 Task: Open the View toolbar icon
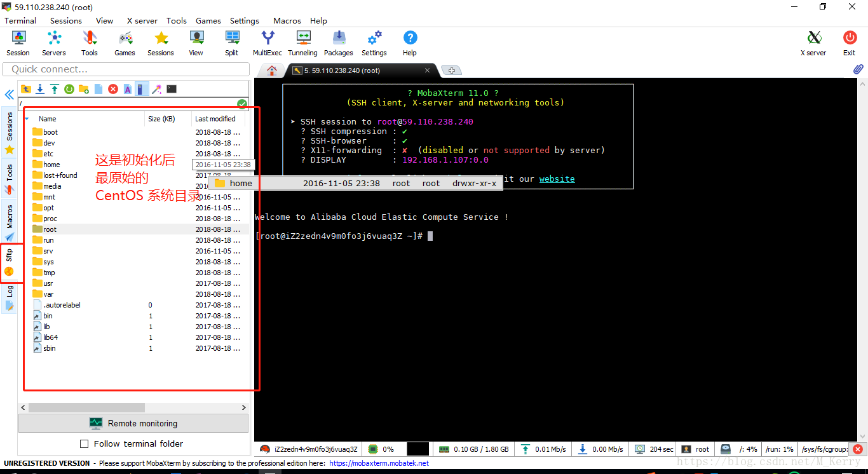pos(196,43)
